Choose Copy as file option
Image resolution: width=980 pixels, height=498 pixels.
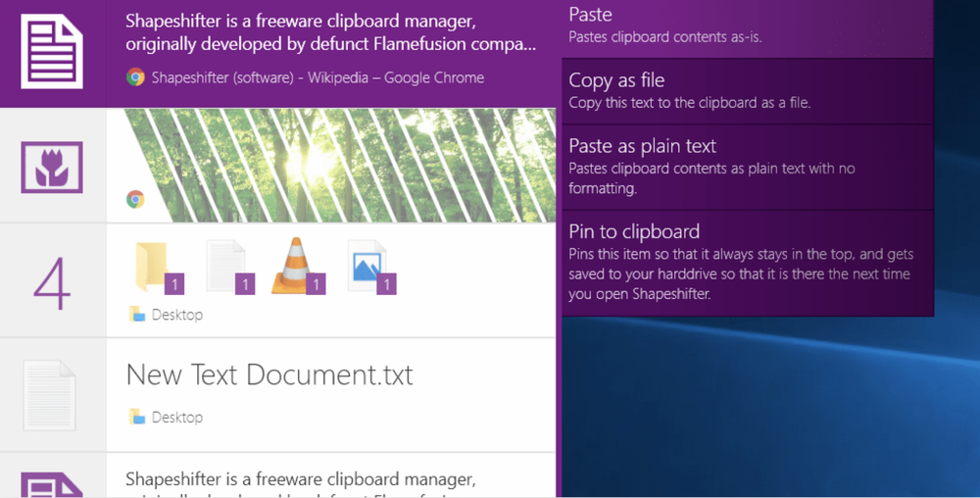point(748,91)
